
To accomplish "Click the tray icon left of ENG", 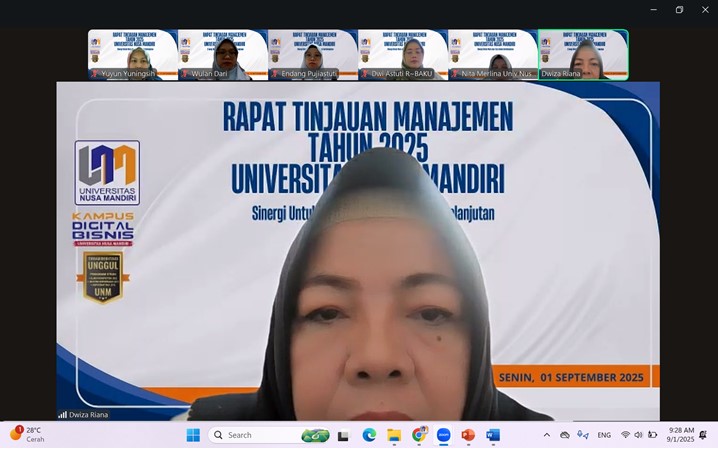I will [x=582, y=434].
